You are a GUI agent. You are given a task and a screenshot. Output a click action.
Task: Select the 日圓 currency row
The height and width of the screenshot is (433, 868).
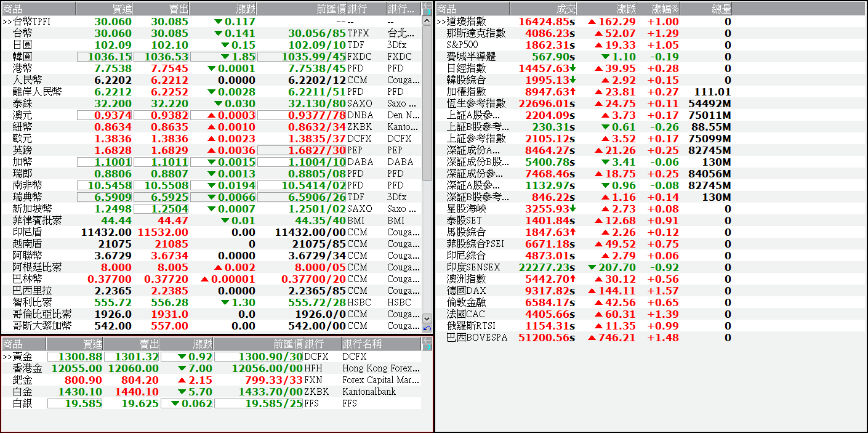(x=211, y=45)
